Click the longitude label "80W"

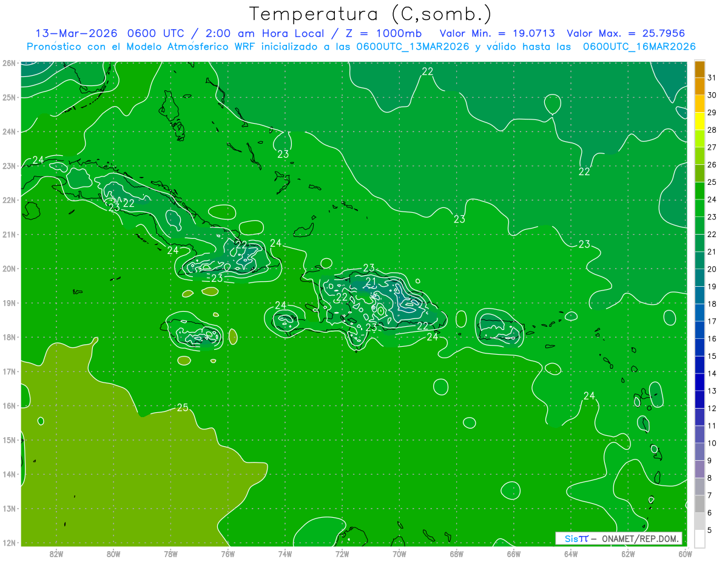(113, 554)
